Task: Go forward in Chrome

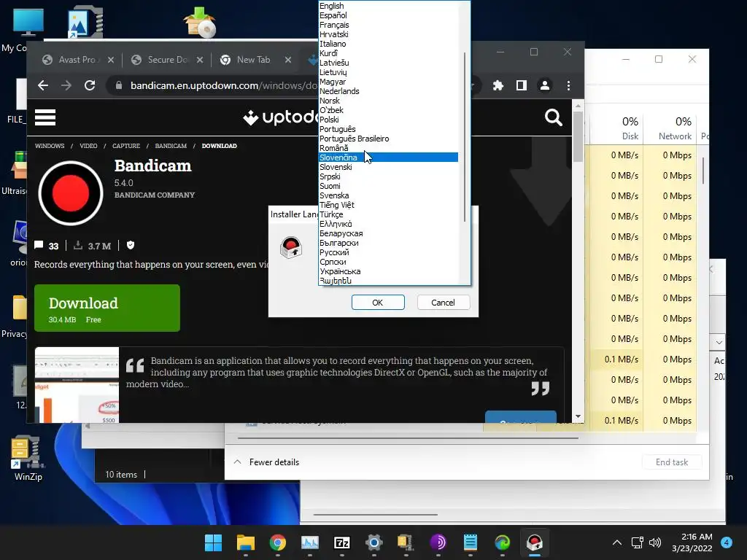Action: pos(66,85)
